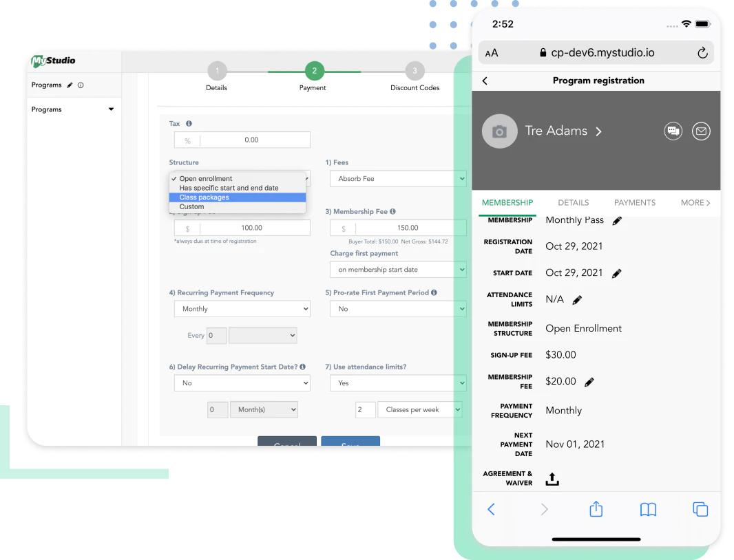
Task: Open the Safari share sheet icon
Action: point(596,508)
